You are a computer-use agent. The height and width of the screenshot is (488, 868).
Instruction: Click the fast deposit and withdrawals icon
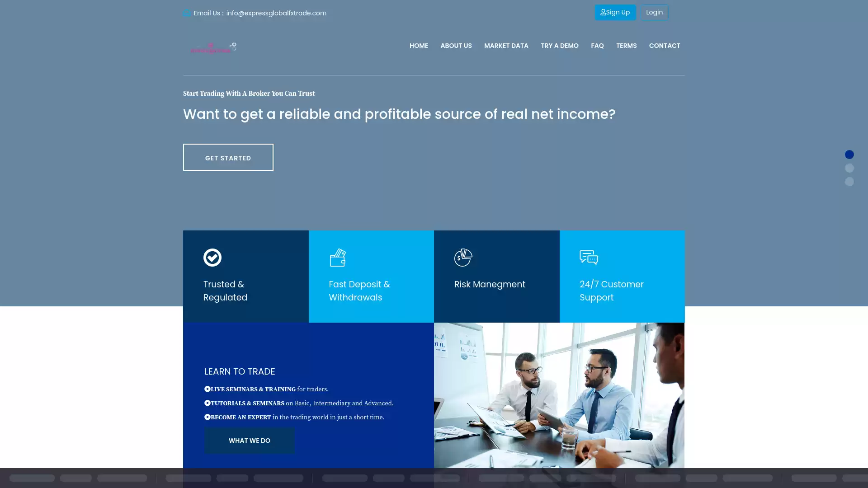[337, 258]
